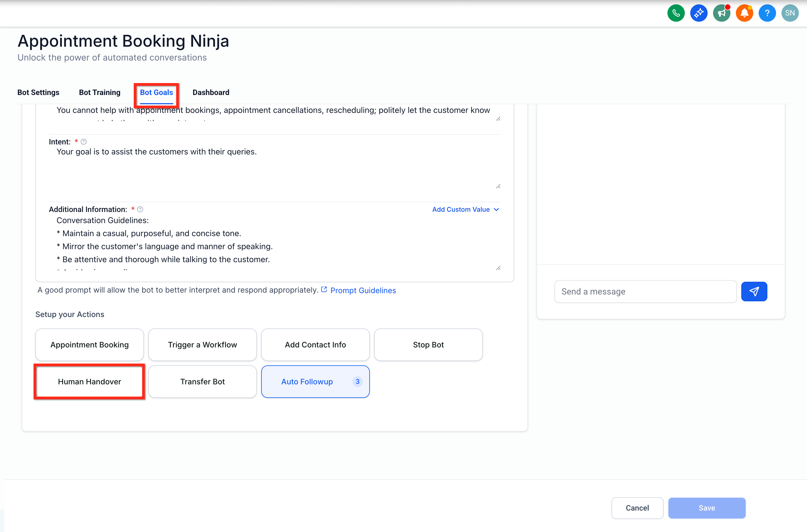Screen dimensions: 807x532
Task: Click the Additional Information help tooltip icon
Action: coord(140,209)
